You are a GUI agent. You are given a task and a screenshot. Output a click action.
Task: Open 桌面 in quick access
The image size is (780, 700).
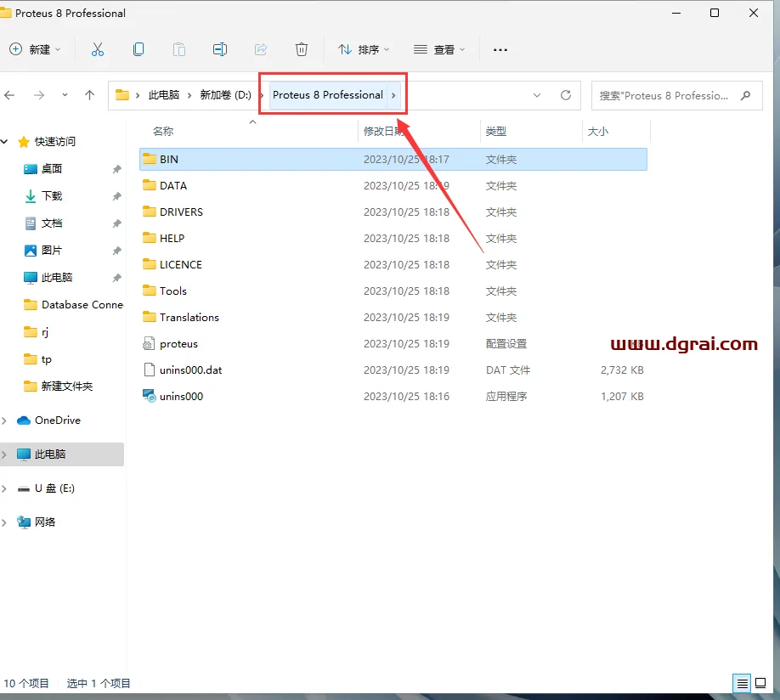[x=52, y=169]
